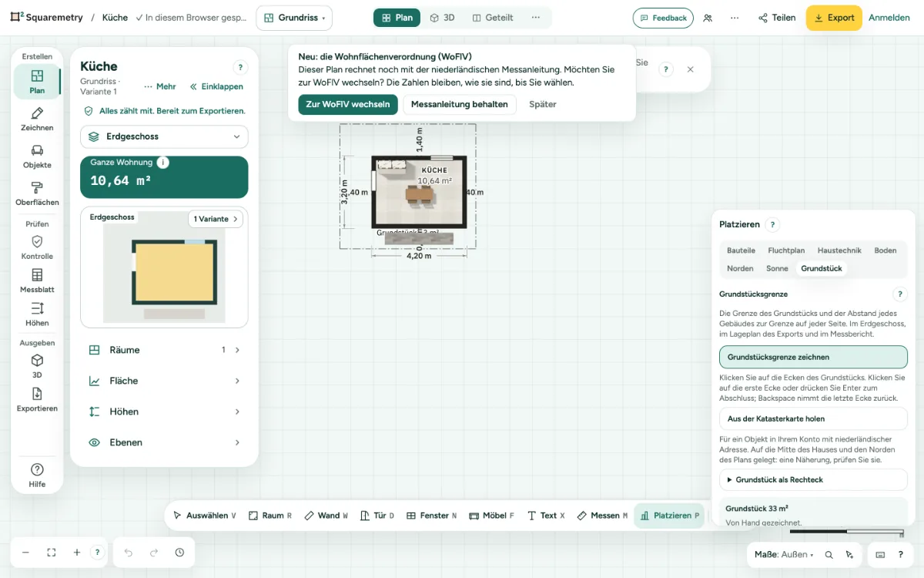The image size is (924, 578).
Task: Click the fit-to-screen icon
Action: click(x=52, y=553)
